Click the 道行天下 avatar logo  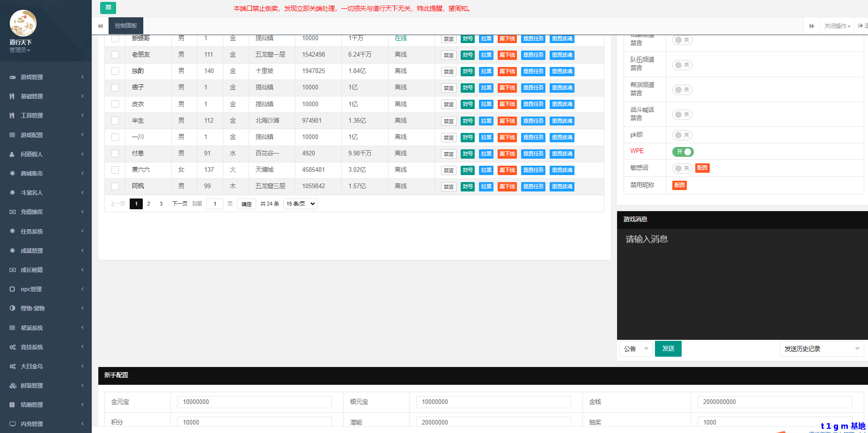[x=23, y=23]
